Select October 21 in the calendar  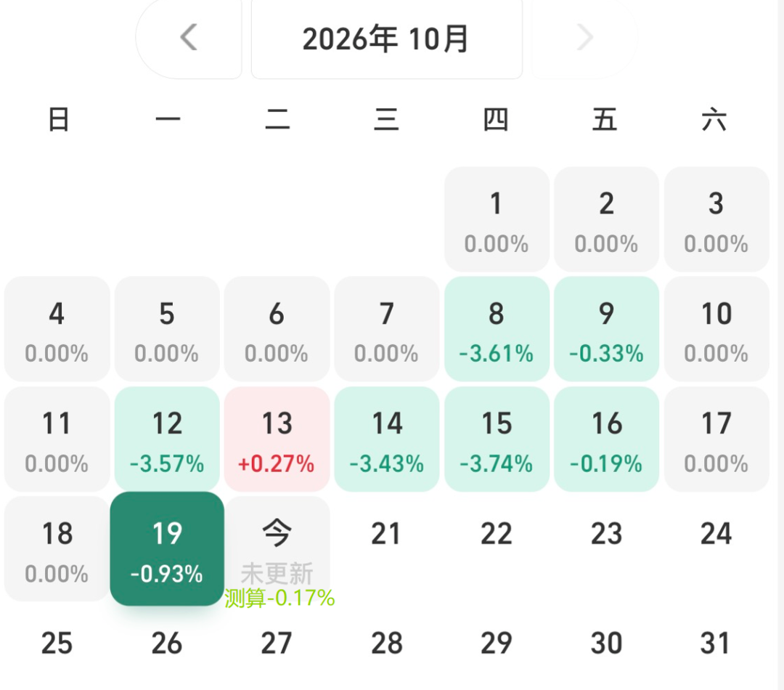(x=386, y=534)
